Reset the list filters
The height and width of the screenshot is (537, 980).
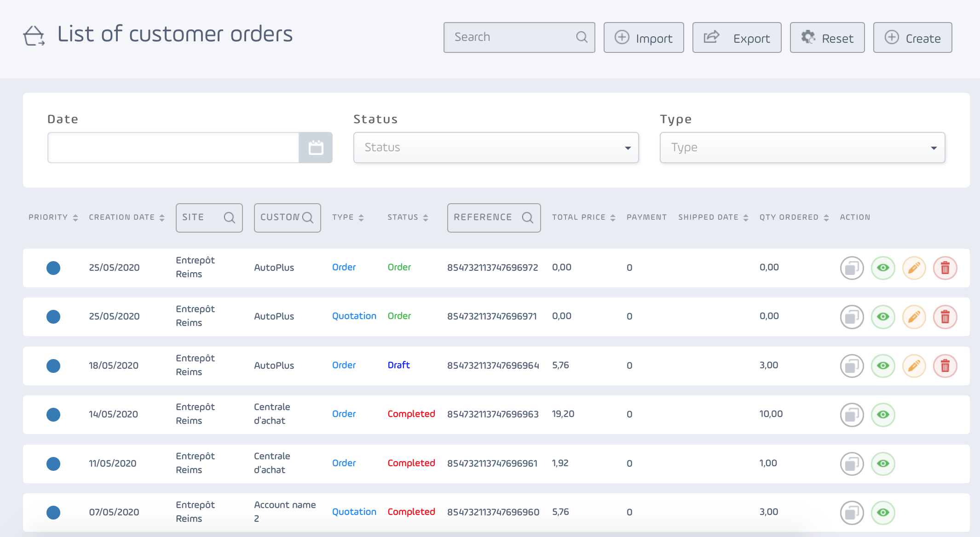[x=827, y=38]
